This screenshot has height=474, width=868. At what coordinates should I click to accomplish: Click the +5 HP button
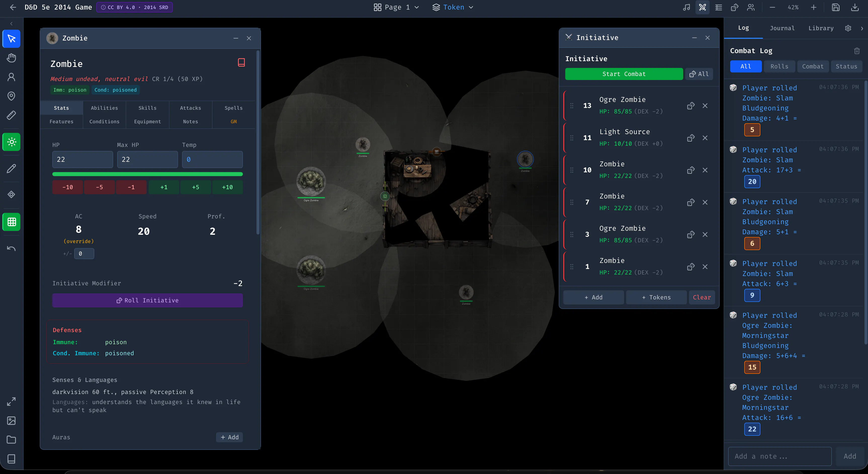[x=196, y=187]
